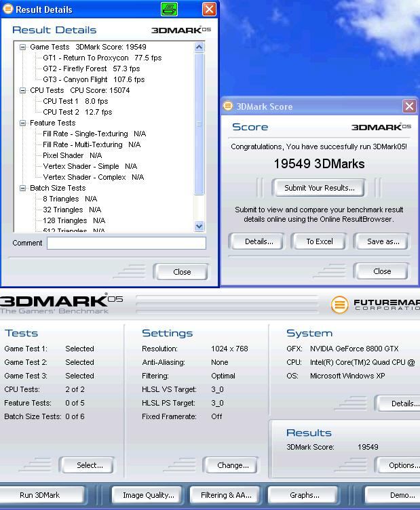Click Intel(R) Core(TM)2 Quad CPU text
This screenshot has width=420, height=510.
[362, 362]
